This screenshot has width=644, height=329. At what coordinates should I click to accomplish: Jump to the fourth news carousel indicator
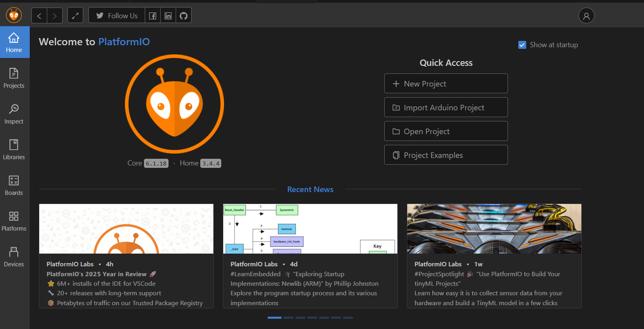point(312,317)
